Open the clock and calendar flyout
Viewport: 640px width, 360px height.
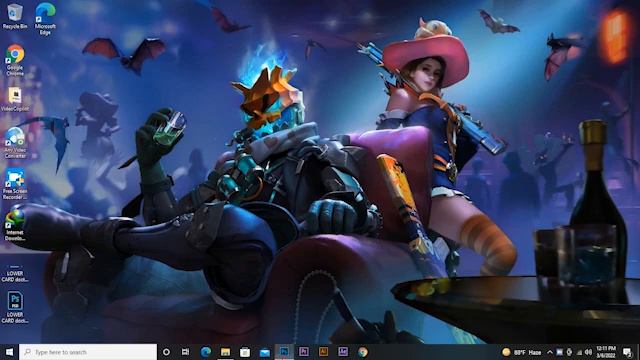click(x=606, y=352)
